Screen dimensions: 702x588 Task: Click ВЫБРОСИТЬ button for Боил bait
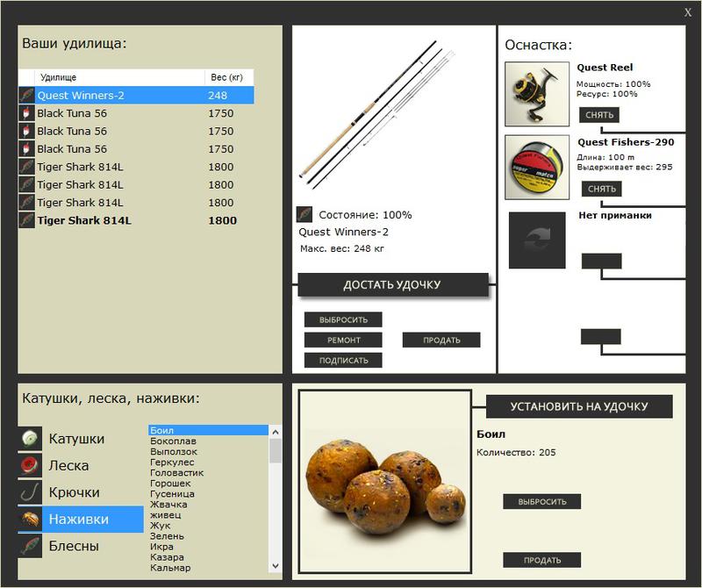click(542, 502)
